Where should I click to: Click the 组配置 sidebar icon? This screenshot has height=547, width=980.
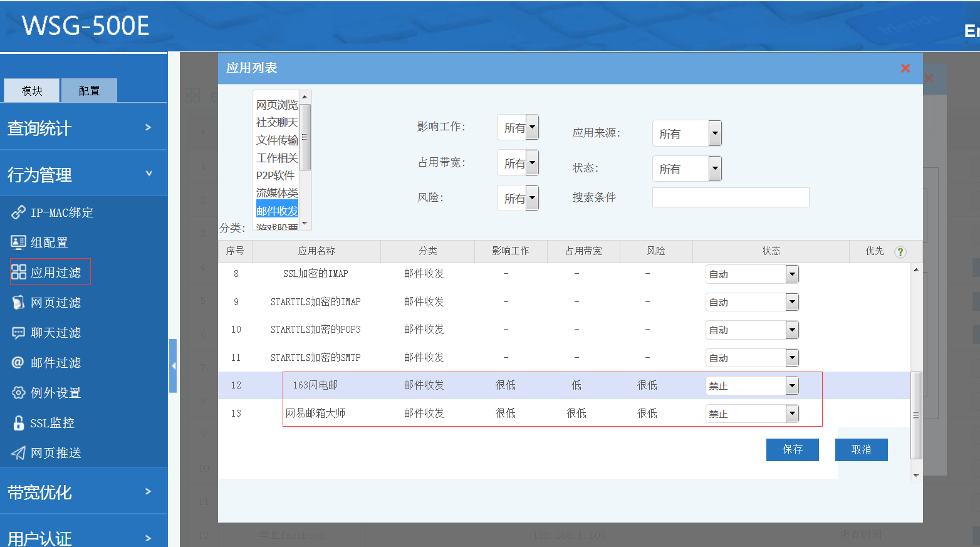19,242
